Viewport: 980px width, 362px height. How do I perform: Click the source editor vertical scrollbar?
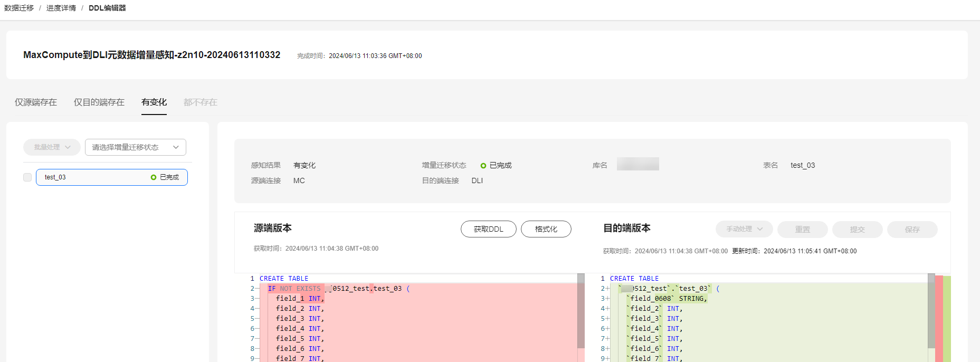coord(581,311)
